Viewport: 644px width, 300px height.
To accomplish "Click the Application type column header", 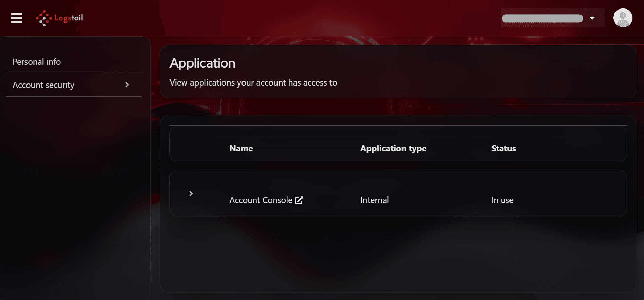I will tap(393, 149).
